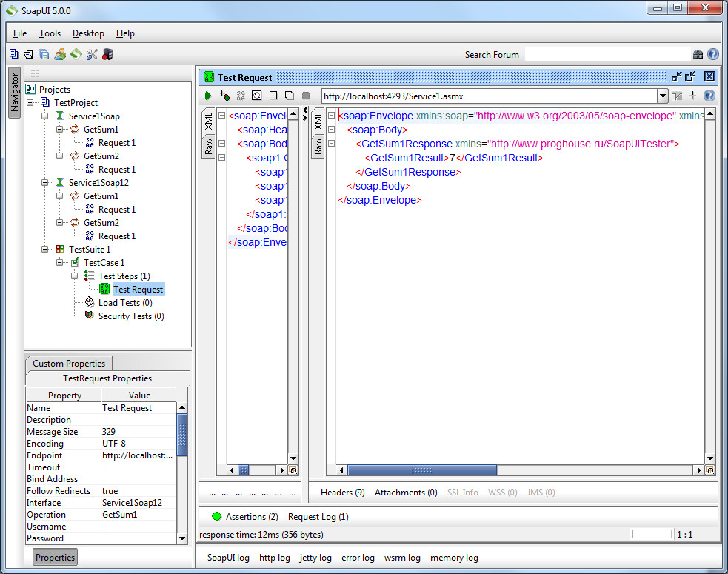Click the binoculars search forum icon

coord(698,54)
